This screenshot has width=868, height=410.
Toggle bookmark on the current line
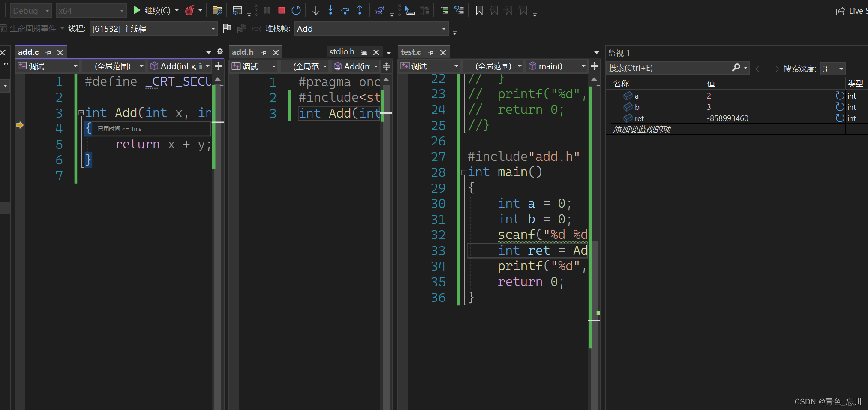[x=479, y=10]
